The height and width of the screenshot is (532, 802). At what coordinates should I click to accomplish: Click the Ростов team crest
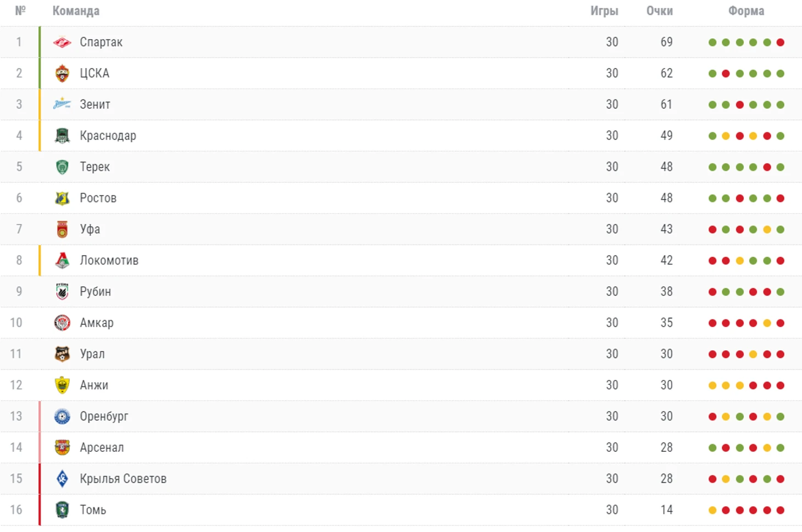pyautogui.click(x=62, y=198)
